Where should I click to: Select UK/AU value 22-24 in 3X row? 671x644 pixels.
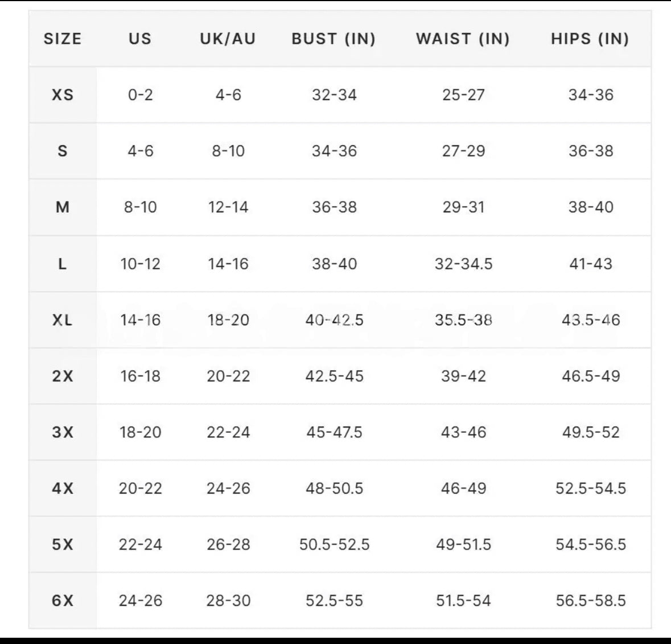pyautogui.click(x=228, y=432)
